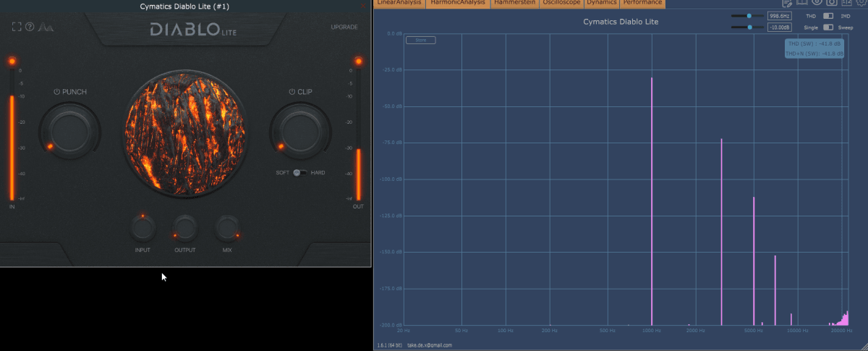Image resolution: width=868 pixels, height=351 pixels.
Task: Click the UPGRADE link
Action: pyautogui.click(x=344, y=27)
